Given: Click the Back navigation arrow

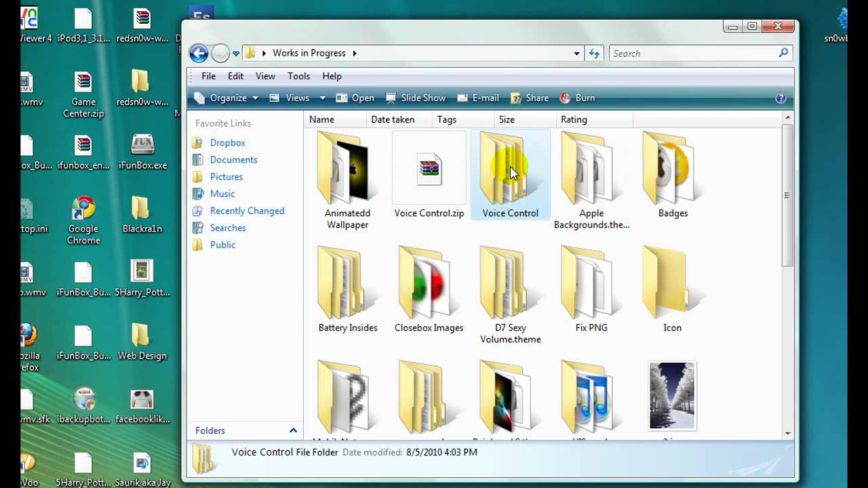Looking at the screenshot, I should pos(198,53).
